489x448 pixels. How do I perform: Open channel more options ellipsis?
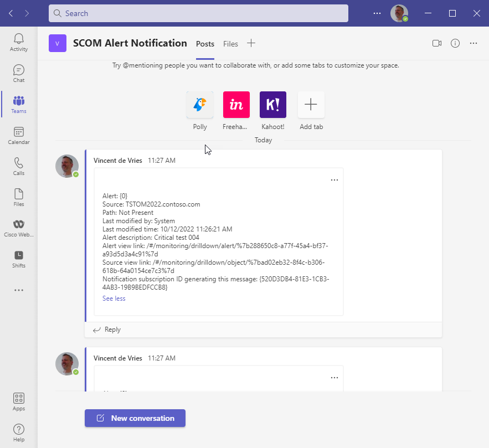click(x=473, y=43)
